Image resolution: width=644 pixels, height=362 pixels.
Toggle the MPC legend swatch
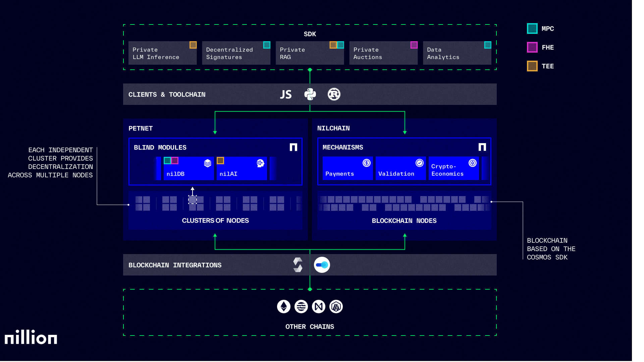(532, 28)
